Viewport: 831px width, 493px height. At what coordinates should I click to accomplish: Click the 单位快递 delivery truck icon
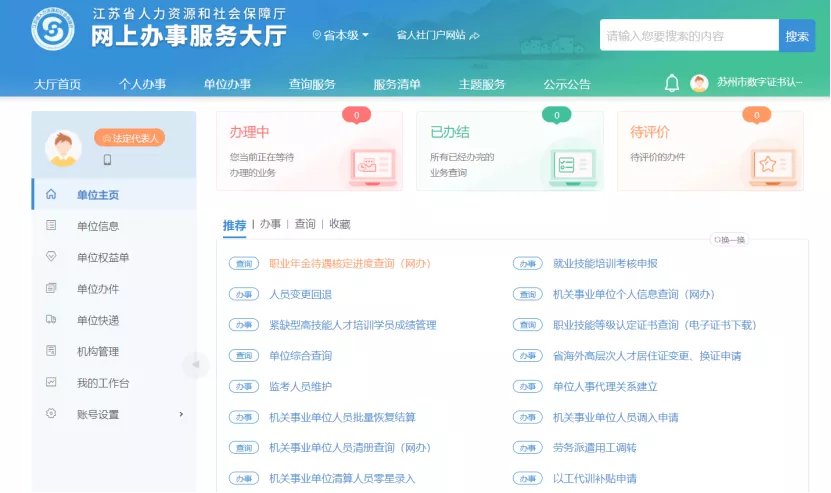point(51,320)
